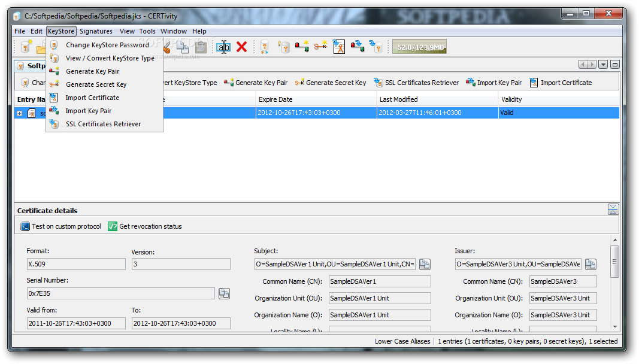Image resolution: width=639 pixels, height=364 pixels.
Task: Click the SSL Certificates Retriever keystore toolbar button
Action: [416, 83]
